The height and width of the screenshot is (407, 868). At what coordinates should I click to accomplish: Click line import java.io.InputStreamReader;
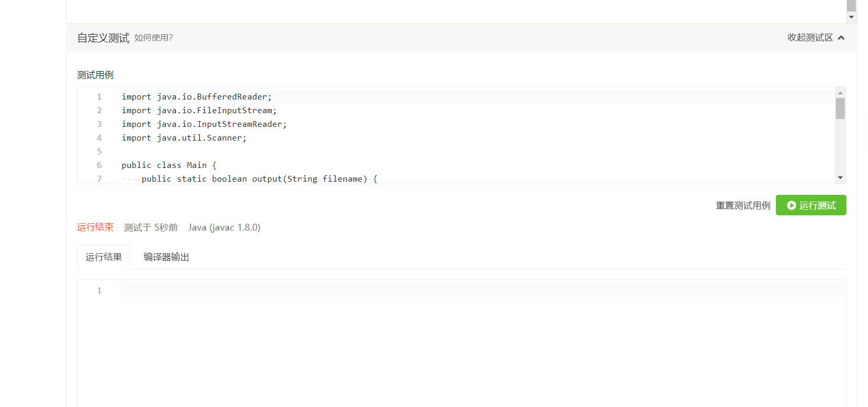click(204, 124)
